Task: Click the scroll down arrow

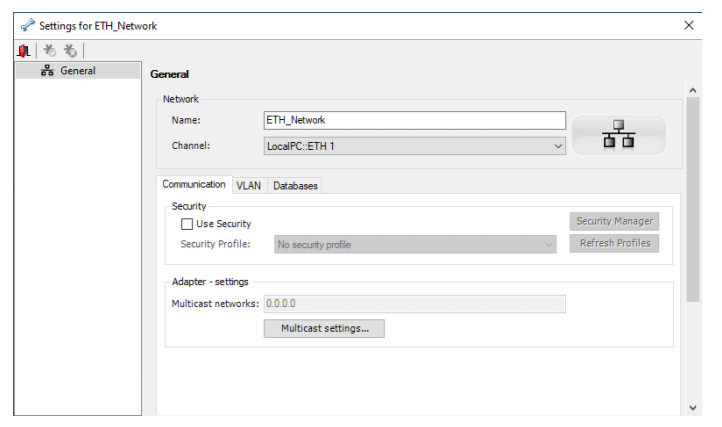Action: pyautogui.click(x=693, y=408)
